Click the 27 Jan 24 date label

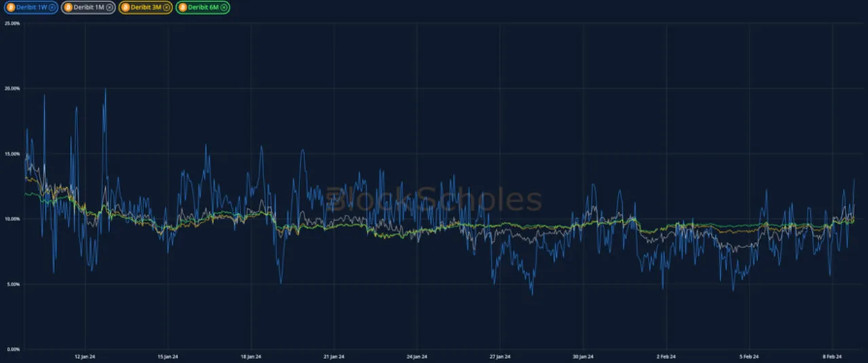(x=499, y=356)
